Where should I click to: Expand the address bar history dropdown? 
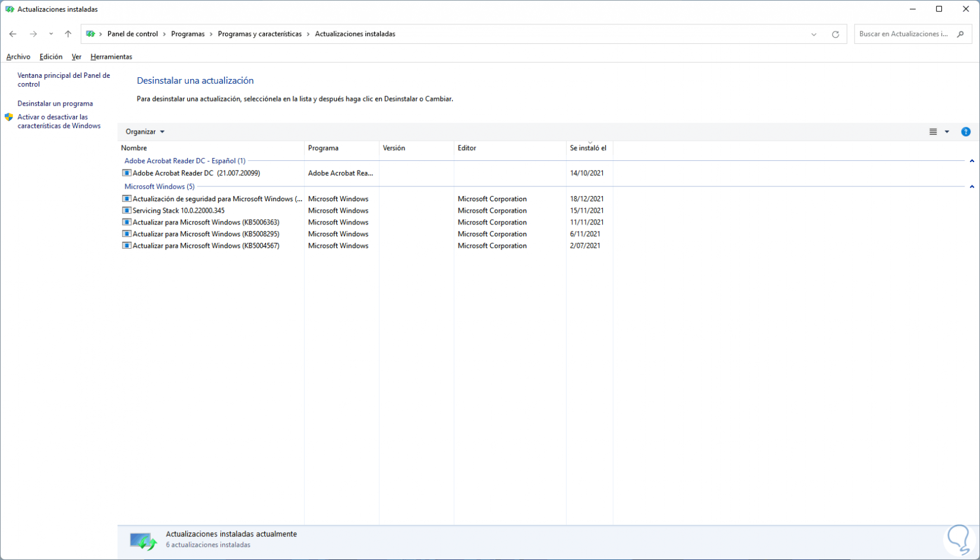814,34
